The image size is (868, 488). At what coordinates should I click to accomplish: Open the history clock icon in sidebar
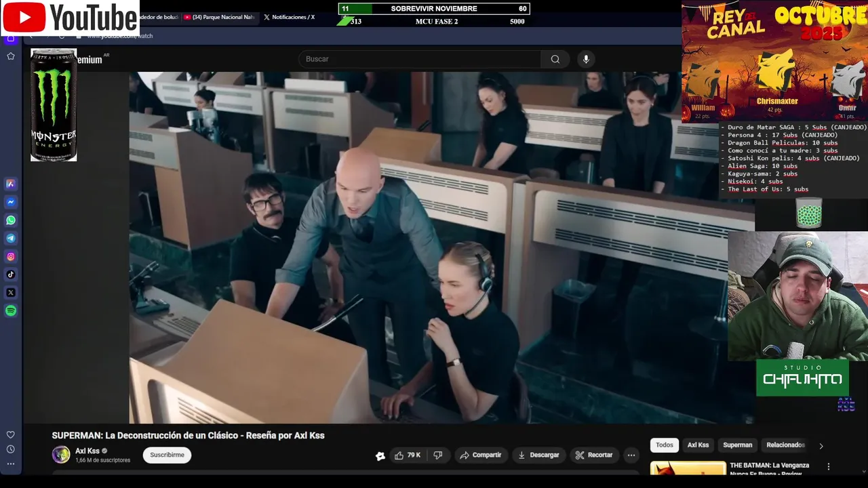click(11, 449)
